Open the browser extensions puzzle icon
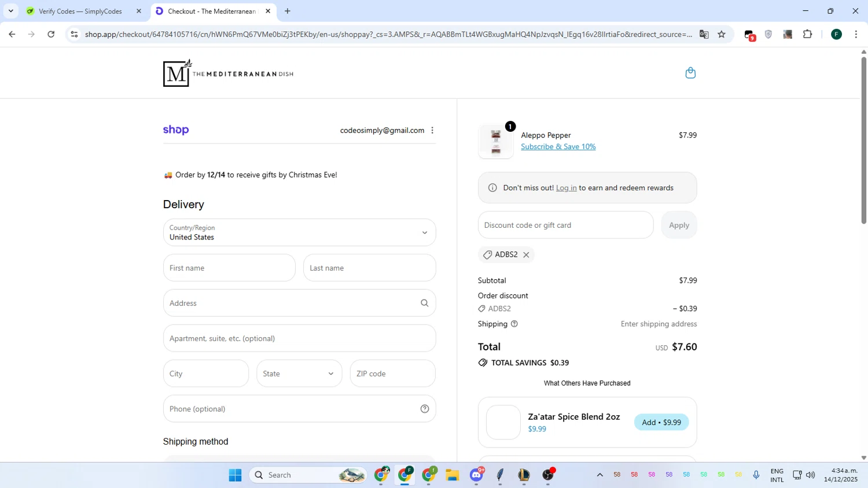Screen dimensions: 868x488 [807, 34]
